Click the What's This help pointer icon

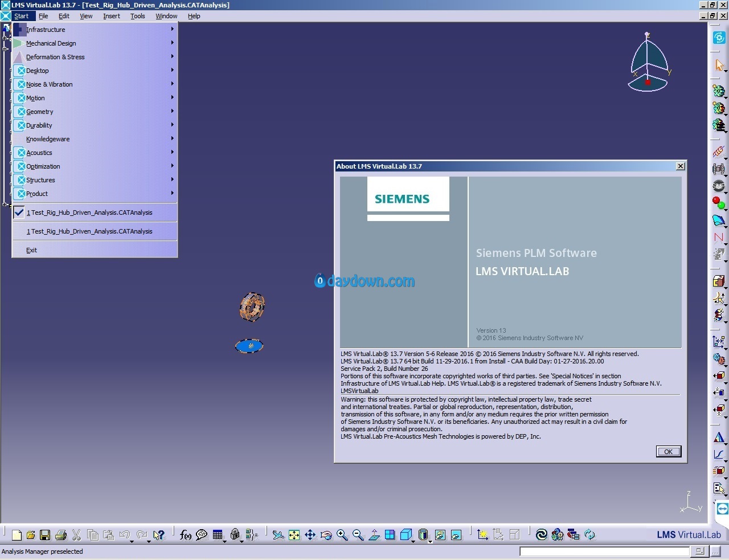(159, 535)
